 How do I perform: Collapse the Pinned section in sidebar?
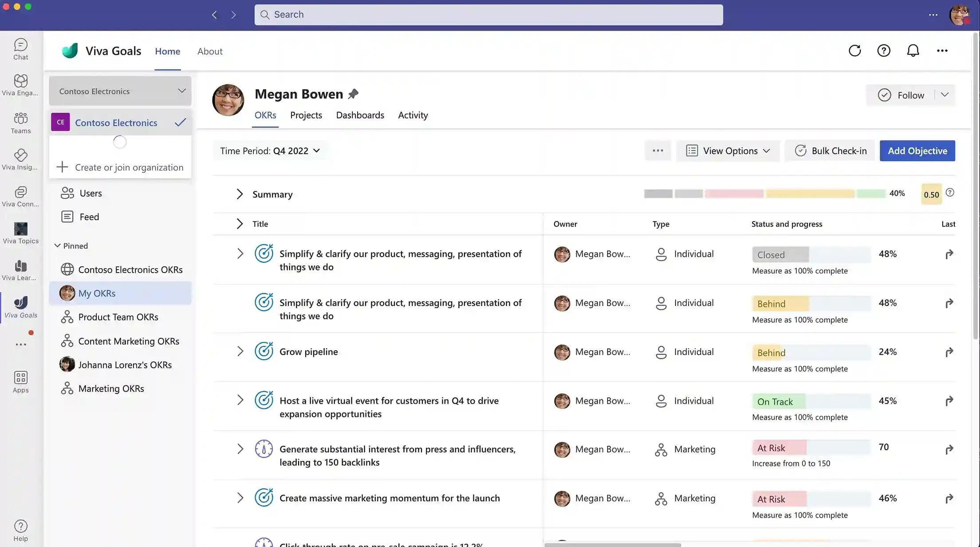coord(57,246)
